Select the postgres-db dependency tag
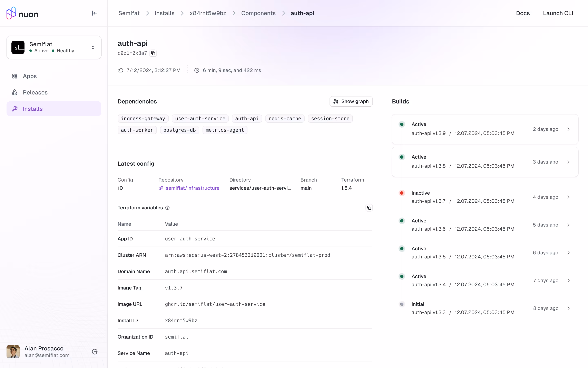The height and width of the screenshot is (368, 588). point(179,130)
